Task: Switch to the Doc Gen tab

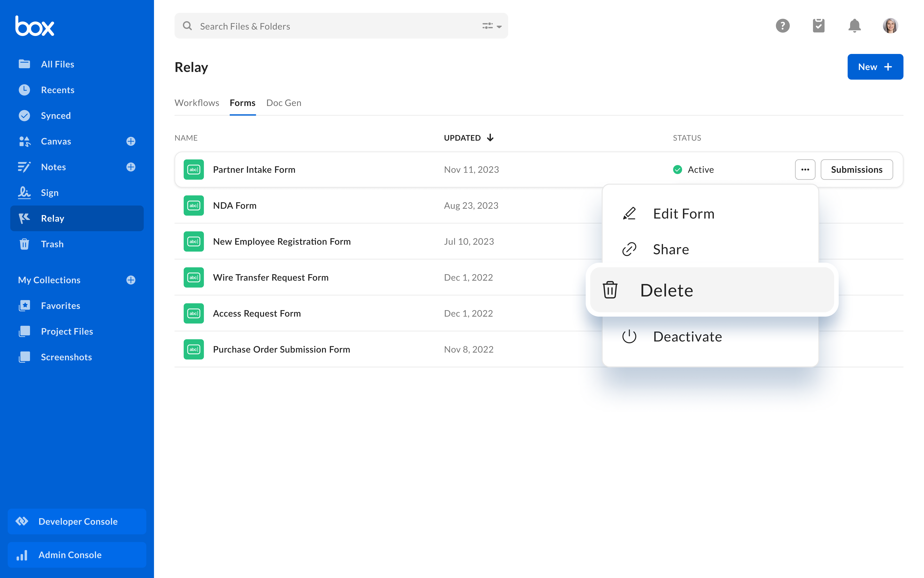Action: coord(284,103)
